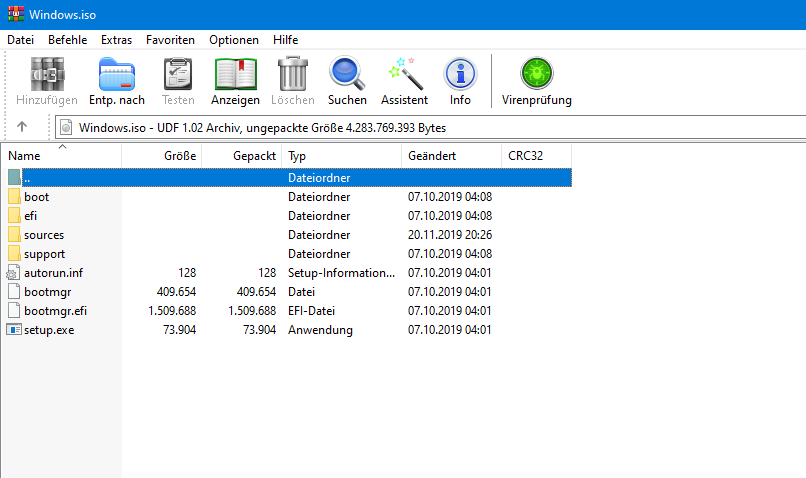Sort by the Typ column header

coord(341,156)
